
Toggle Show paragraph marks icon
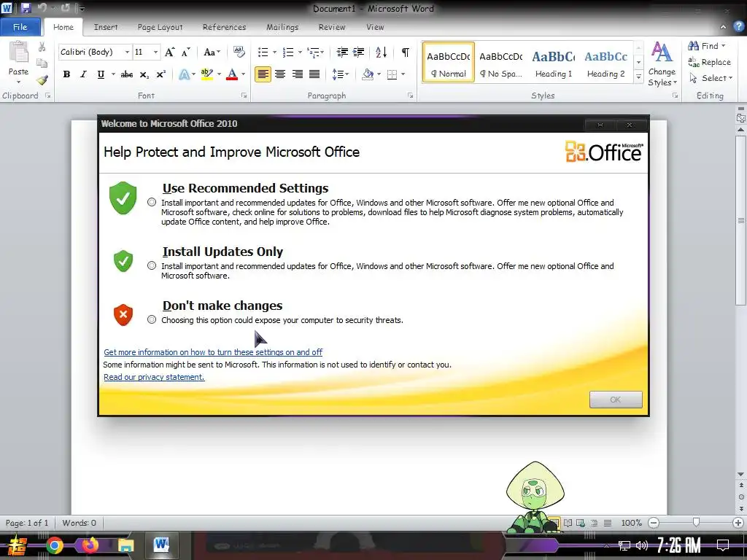click(406, 52)
